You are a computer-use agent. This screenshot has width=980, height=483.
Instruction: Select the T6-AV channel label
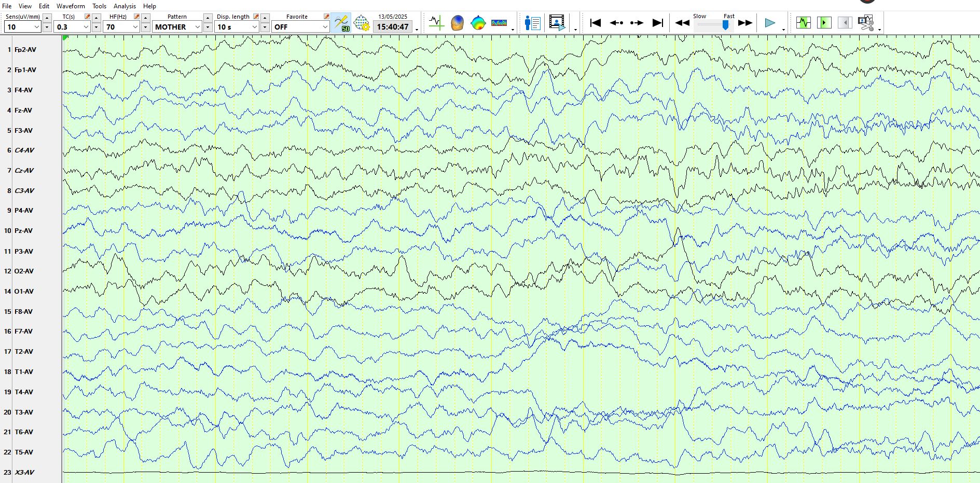(x=24, y=432)
